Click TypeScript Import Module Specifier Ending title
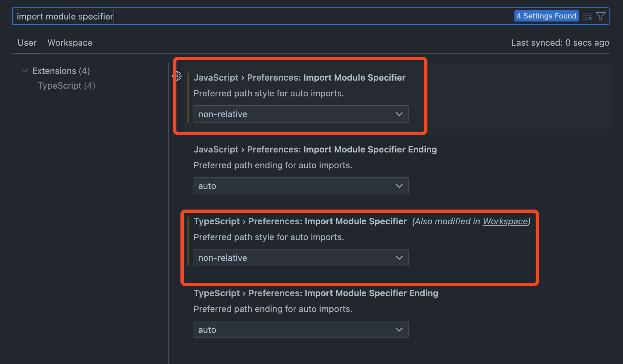623x364 pixels. 316,293
